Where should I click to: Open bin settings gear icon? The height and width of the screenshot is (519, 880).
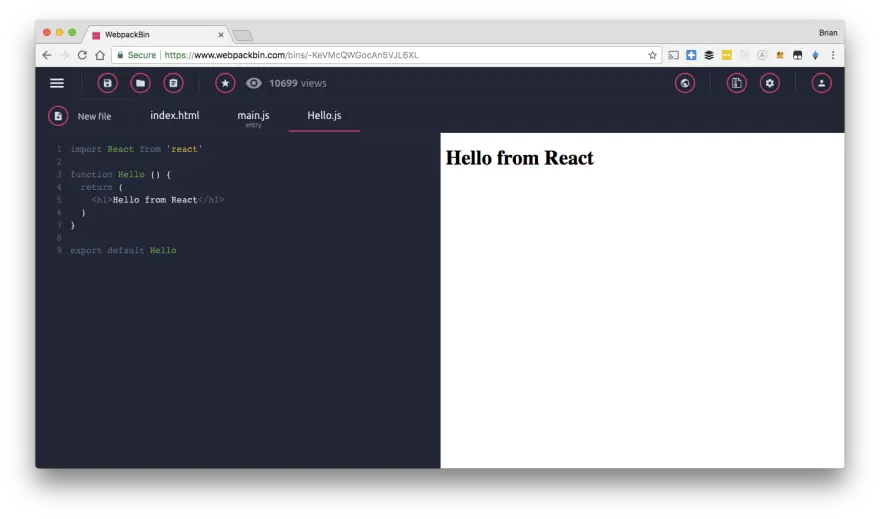[769, 83]
